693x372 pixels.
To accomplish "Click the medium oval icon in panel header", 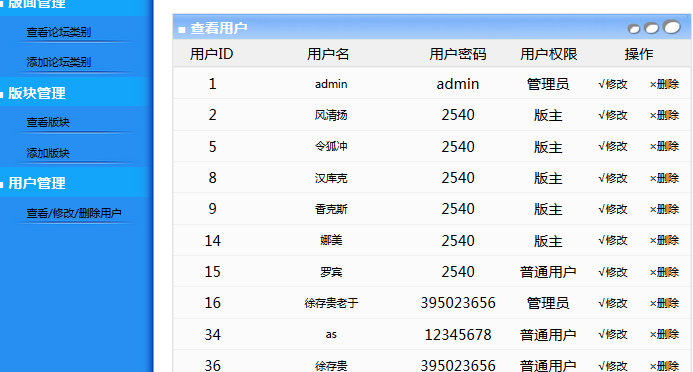I will click(x=651, y=28).
